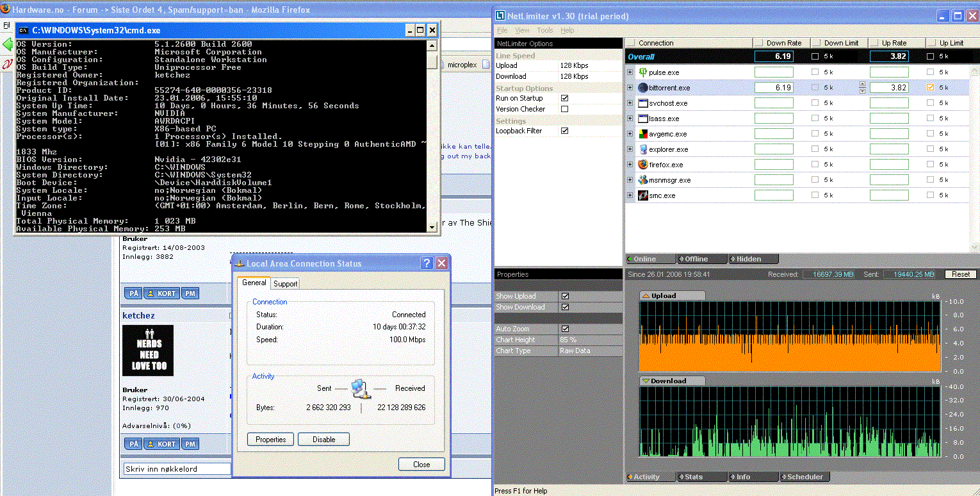Click ketchez's Nerds Need Love Too avatar
The height and width of the screenshot is (496, 980).
(x=148, y=351)
